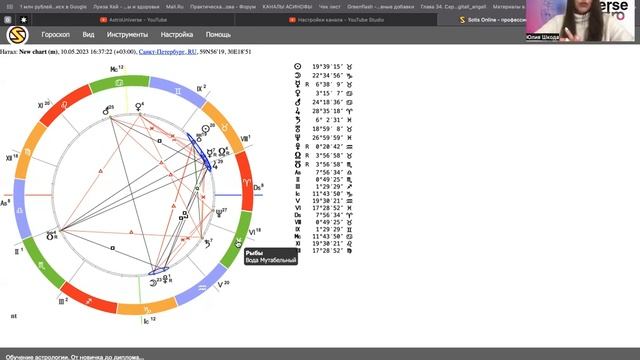Screen dimensions: 640x360
Task: Open the КАНАЛЫ АСИНФЫ bookmark
Action: coord(287,7)
